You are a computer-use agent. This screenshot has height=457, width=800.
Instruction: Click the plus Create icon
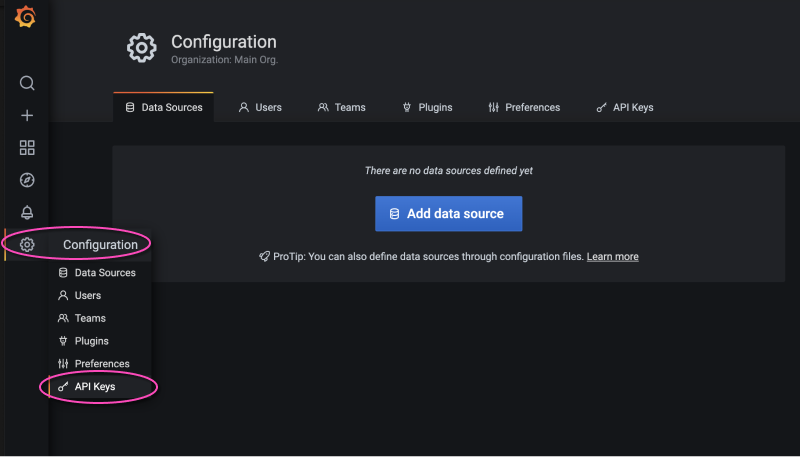27,116
